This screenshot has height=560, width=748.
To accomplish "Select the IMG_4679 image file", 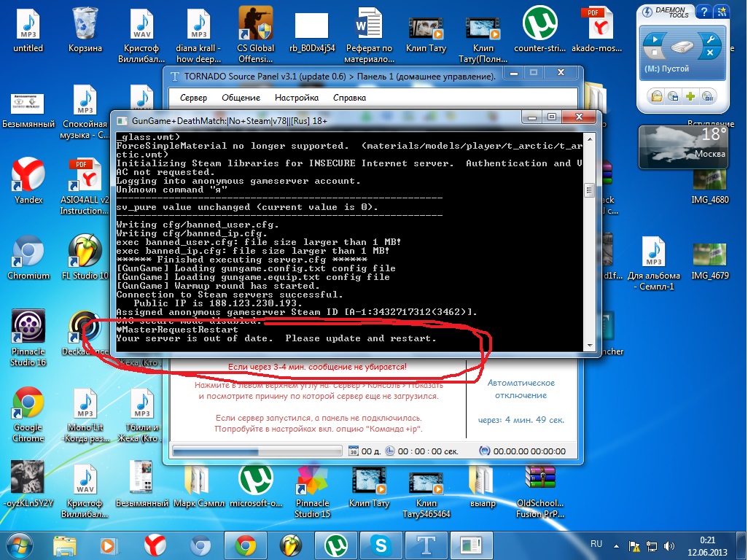I will click(710, 260).
